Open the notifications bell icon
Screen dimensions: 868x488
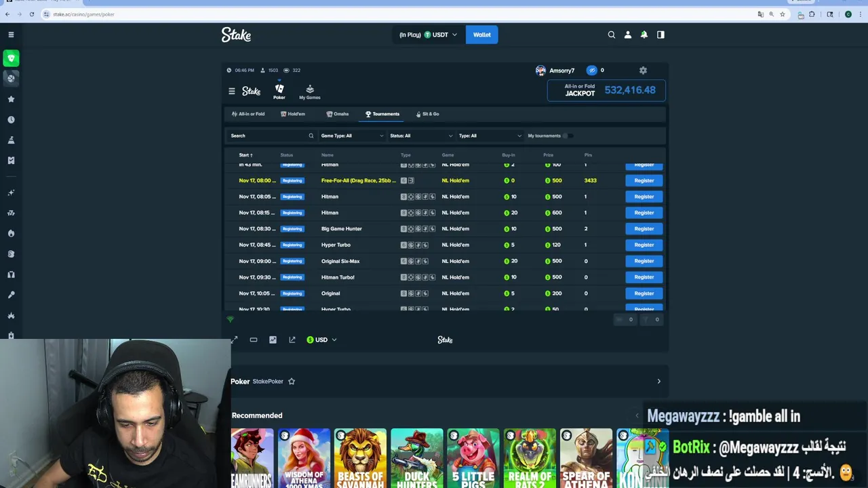point(644,35)
